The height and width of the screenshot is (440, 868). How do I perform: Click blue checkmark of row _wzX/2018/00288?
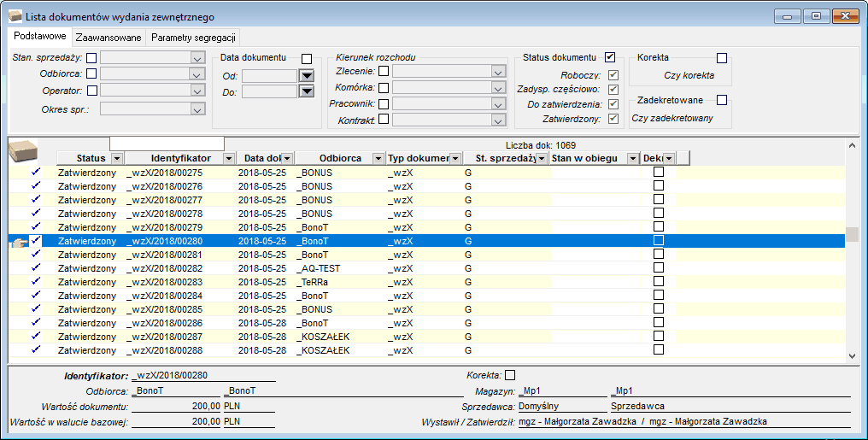click(x=36, y=349)
